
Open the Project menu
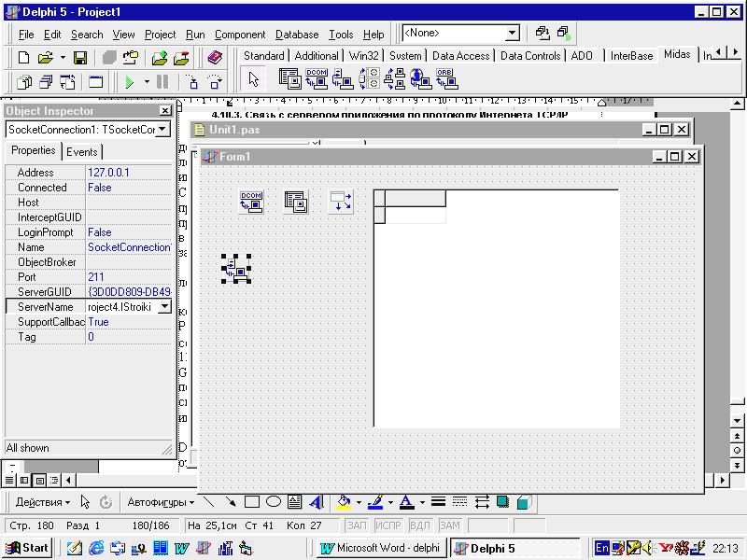pyautogui.click(x=160, y=35)
